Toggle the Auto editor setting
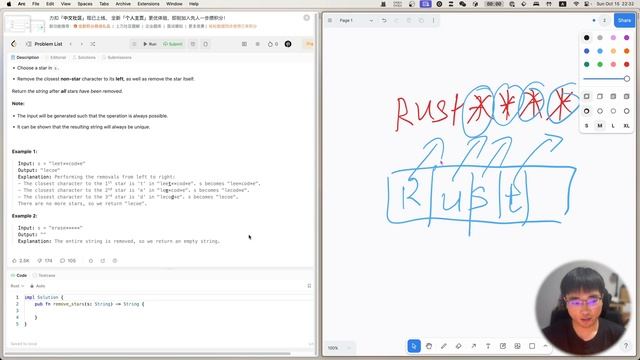 [x=38, y=286]
